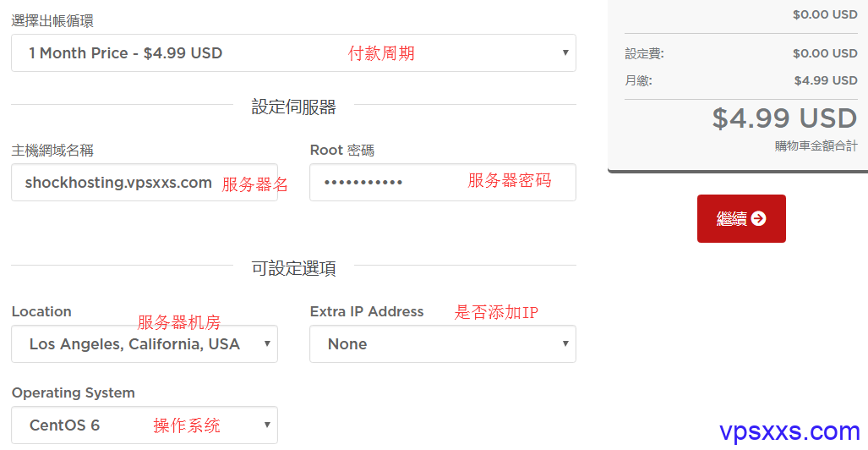Click the Location dropdown's triangle arrow
868x450 pixels.
click(267, 343)
